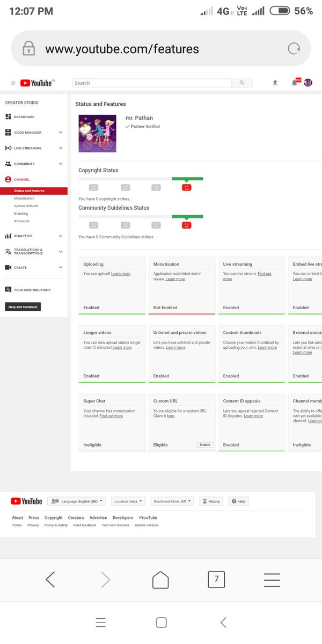Tap the browser home icon
The height and width of the screenshot is (644, 322).
pyautogui.click(x=160, y=580)
